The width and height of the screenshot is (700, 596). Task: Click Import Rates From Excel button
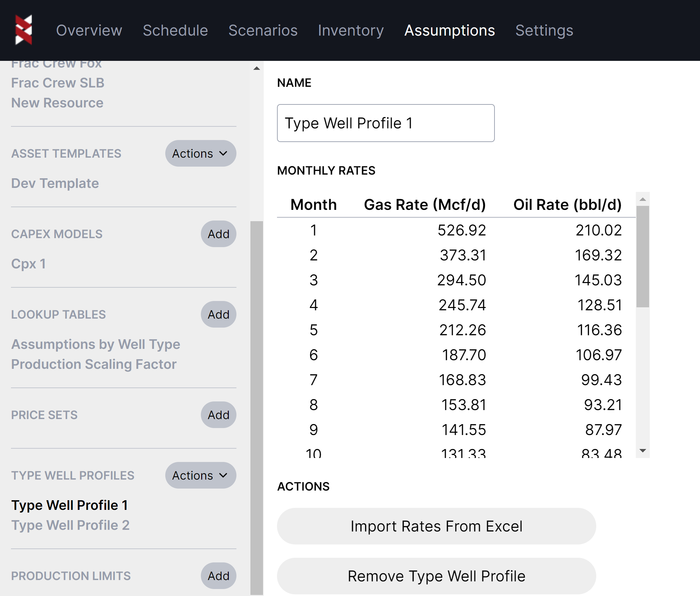coord(436,526)
